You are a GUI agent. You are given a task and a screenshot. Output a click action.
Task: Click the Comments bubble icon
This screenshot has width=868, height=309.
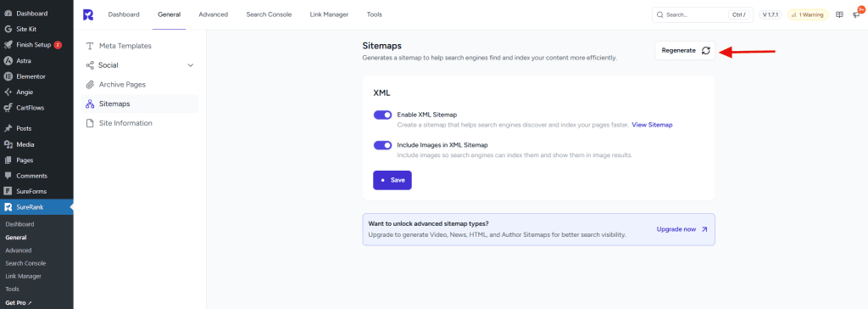click(8, 176)
